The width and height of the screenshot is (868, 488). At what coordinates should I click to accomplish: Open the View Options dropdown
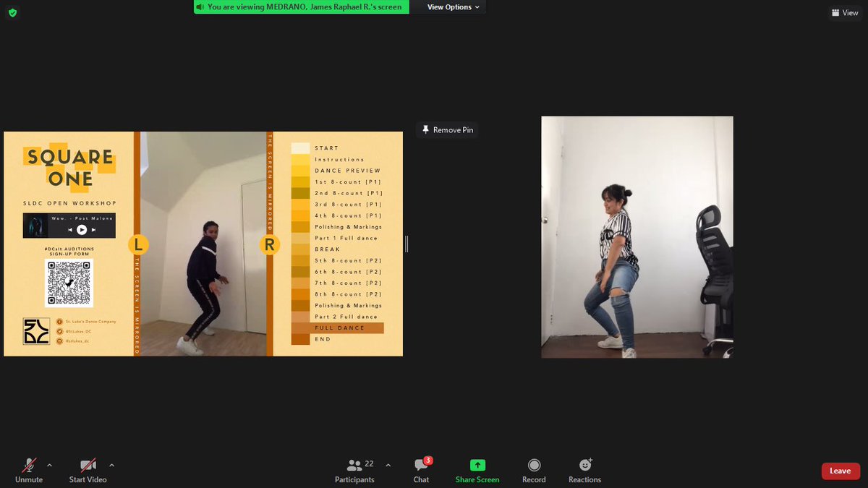pos(453,7)
